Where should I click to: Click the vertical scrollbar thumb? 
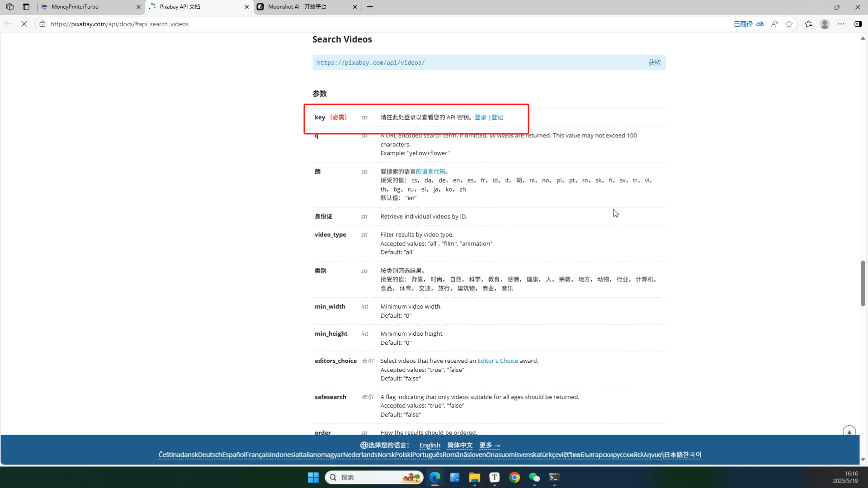[x=863, y=283]
